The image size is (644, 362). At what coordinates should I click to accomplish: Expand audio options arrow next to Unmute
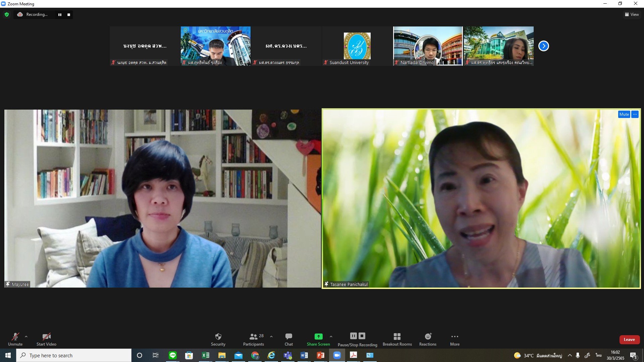[26, 337]
